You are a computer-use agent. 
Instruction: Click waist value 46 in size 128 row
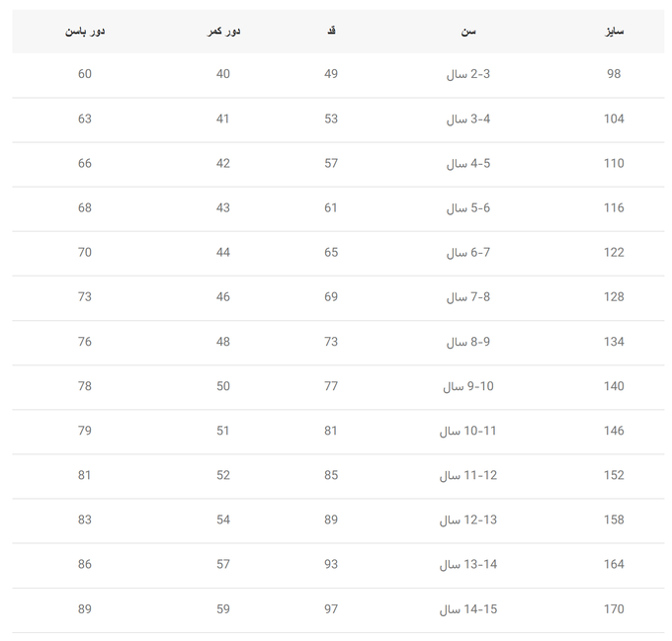[223, 296]
